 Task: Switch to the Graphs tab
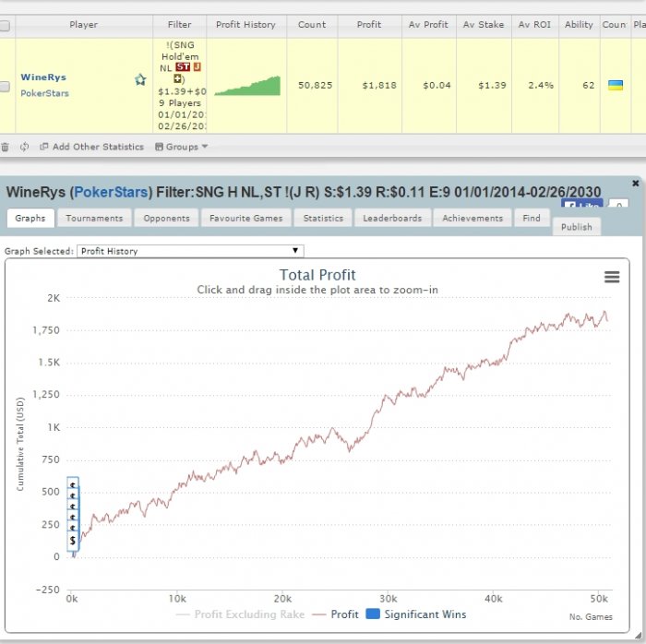(30, 219)
